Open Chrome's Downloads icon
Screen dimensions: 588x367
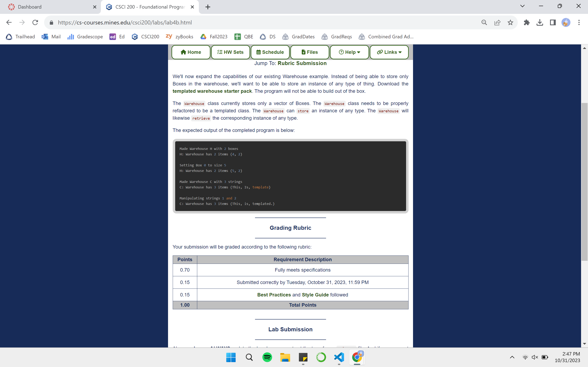click(540, 22)
